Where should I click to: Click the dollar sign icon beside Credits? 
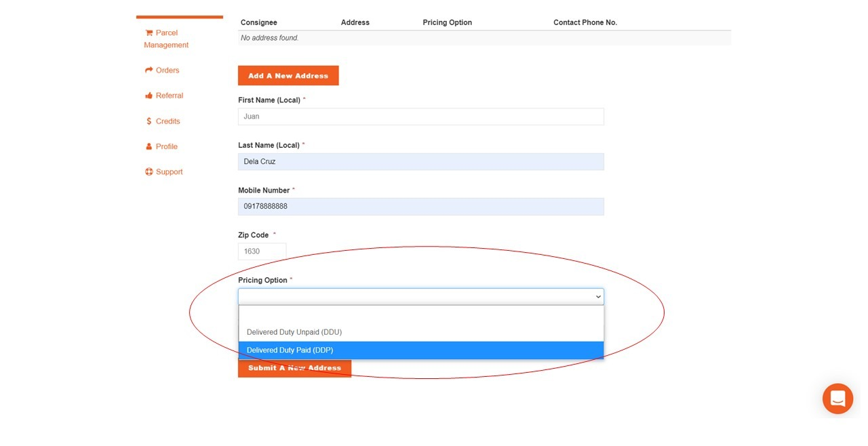[149, 121]
